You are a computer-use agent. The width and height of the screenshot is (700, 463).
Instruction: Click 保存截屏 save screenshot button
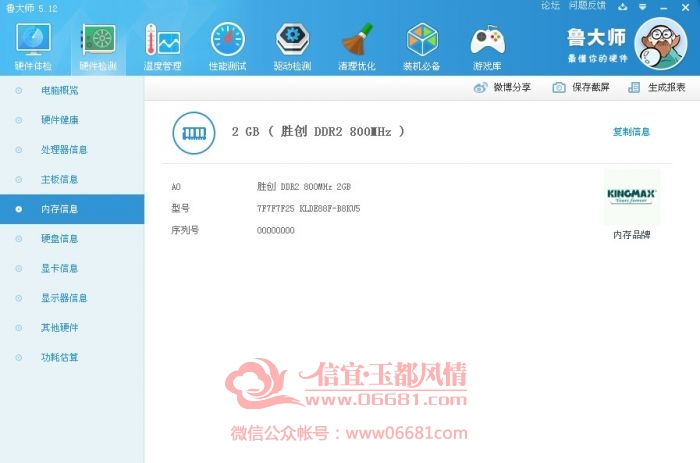(x=591, y=88)
